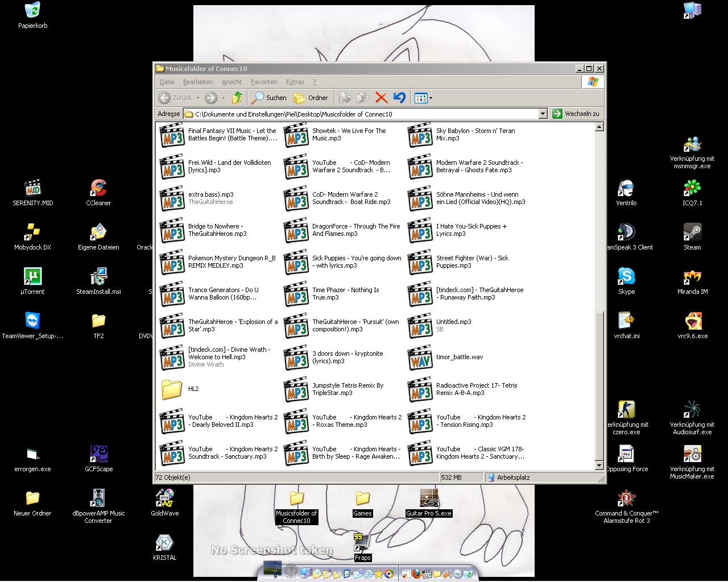The height and width of the screenshot is (582, 728).
Task: Select the HL2 folder
Action: pos(172,389)
